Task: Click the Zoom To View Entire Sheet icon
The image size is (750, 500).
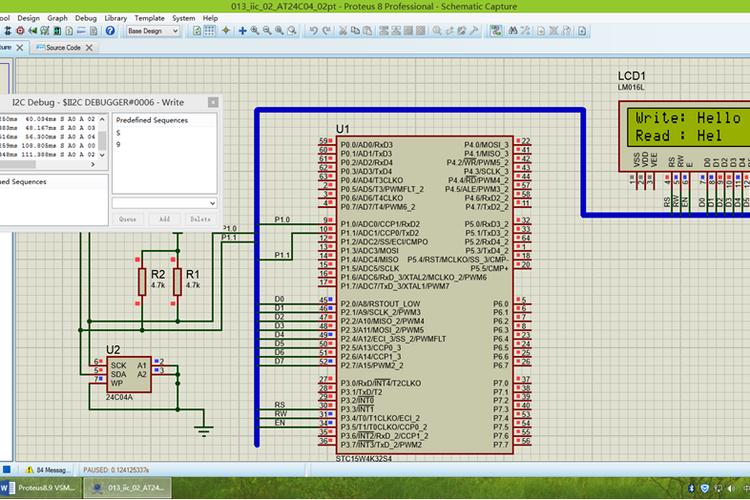Action: coord(279,31)
